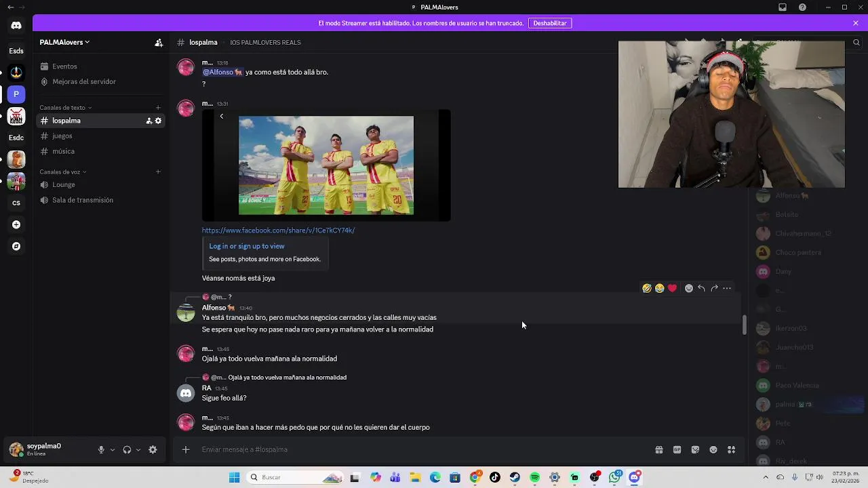Open the apps launcher icon in message bar
868x488 pixels.
point(732,449)
